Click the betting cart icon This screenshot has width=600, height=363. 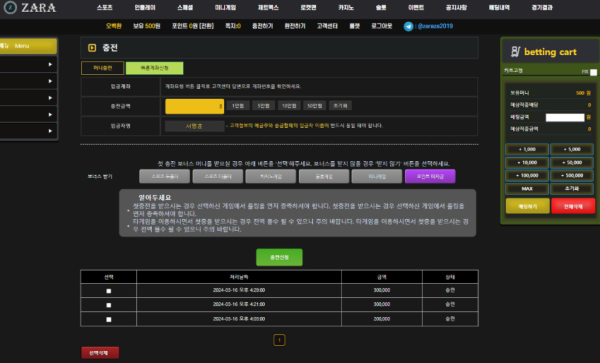pos(515,52)
